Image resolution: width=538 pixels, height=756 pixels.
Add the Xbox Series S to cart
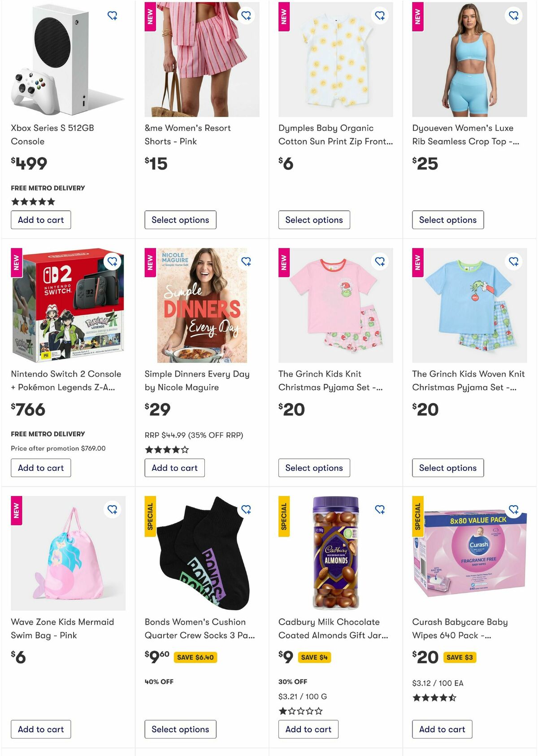coord(41,220)
